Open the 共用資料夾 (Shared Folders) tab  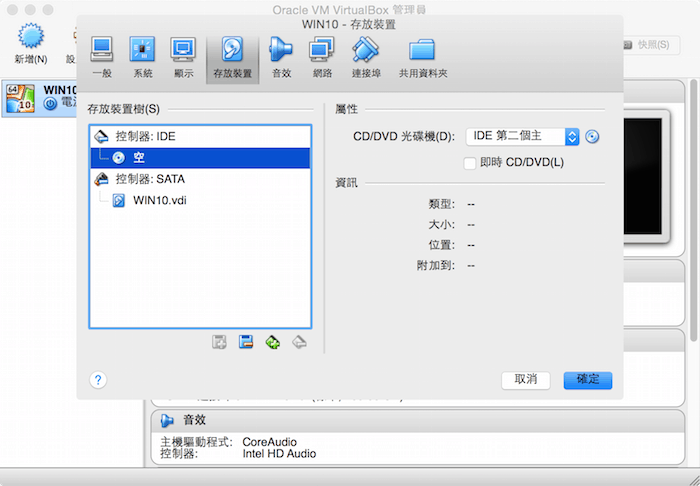[423, 58]
